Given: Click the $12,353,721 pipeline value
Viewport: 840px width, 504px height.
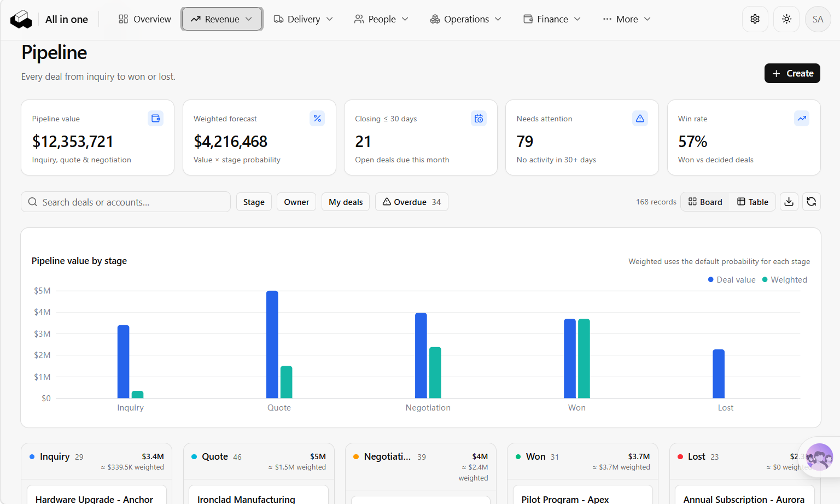Looking at the screenshot, I should tap(73, 142).
